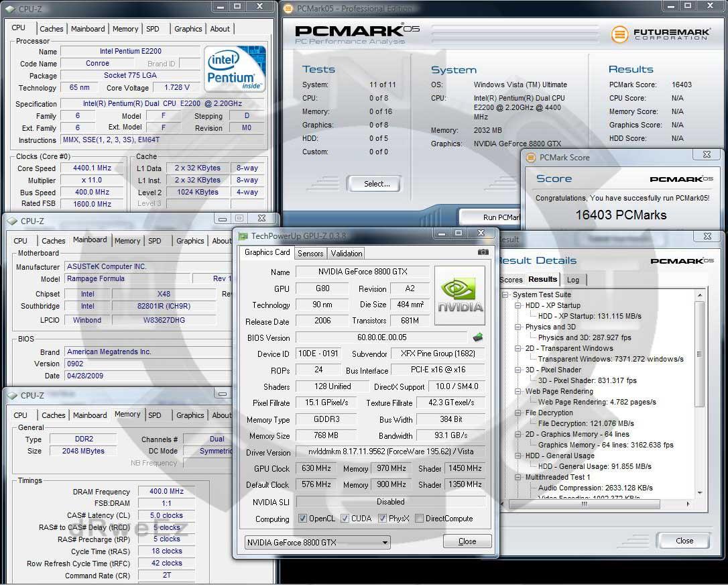The image size is (728, 585).
Task: Toggle the CUDA checkbox
Action: [345, 518]
